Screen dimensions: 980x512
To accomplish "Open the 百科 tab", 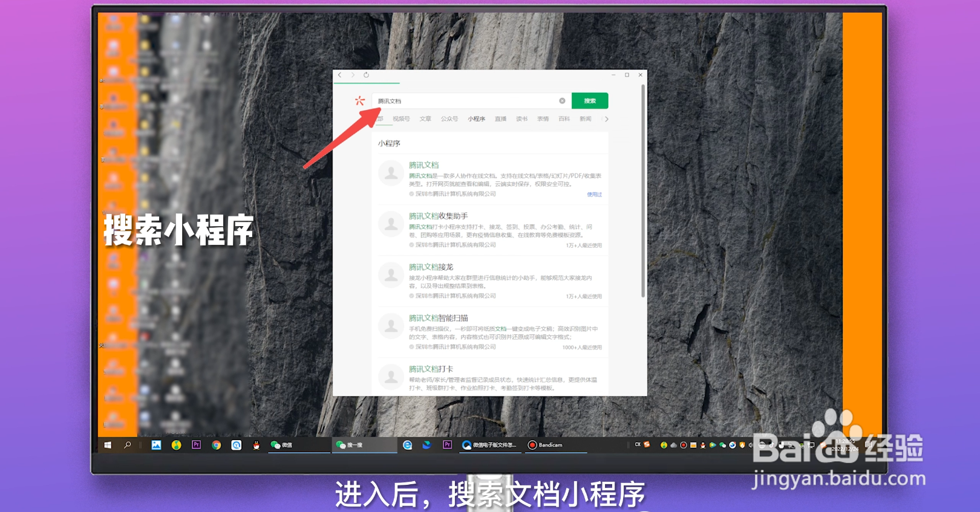I will 564,119.
